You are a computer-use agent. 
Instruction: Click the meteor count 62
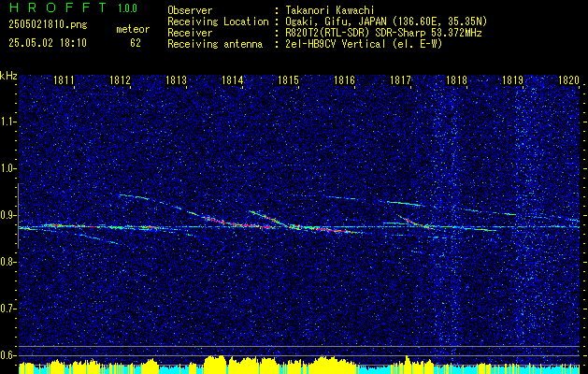point(136,43)
